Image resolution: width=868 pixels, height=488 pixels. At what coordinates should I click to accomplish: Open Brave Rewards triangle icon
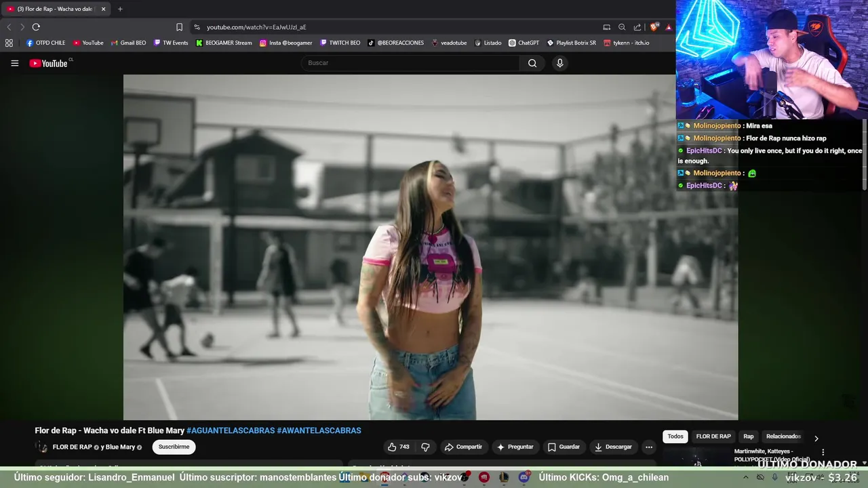click(x=669, y=27)
